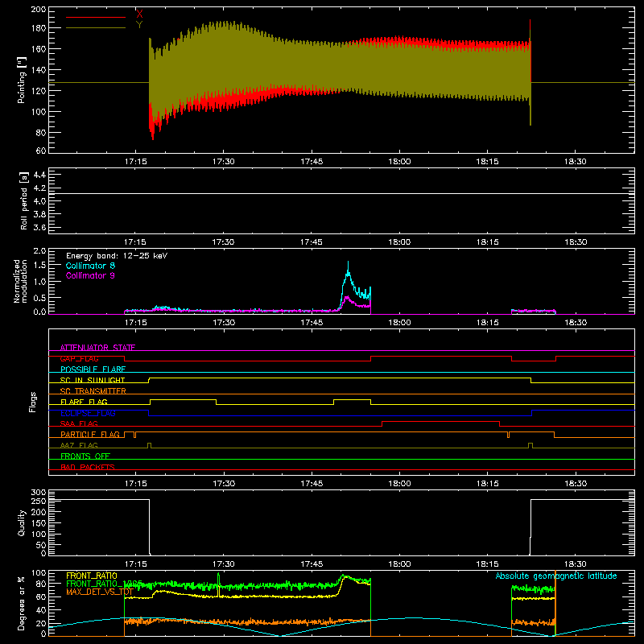Click the 18:30 tick under modulation plot

click(575, 323)
